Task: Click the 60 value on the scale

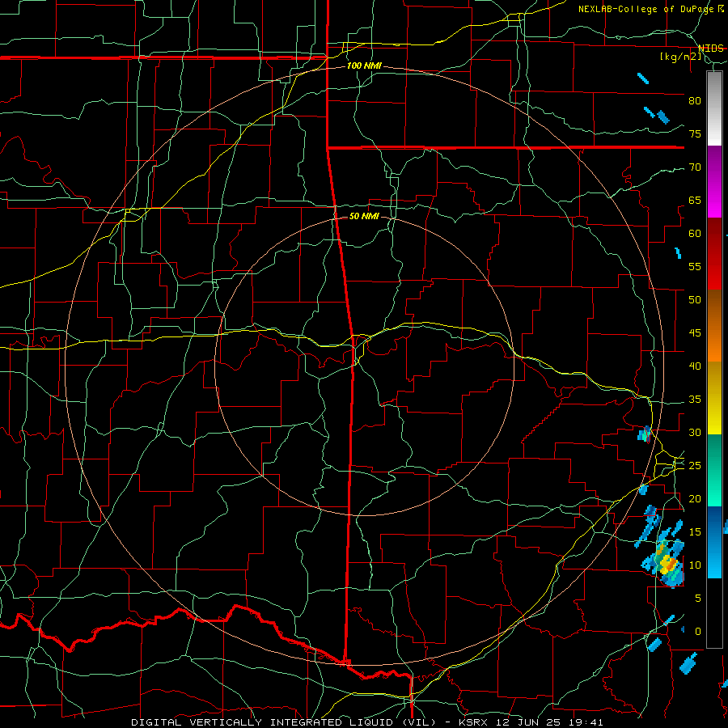Action: click(x=695, y=233)
